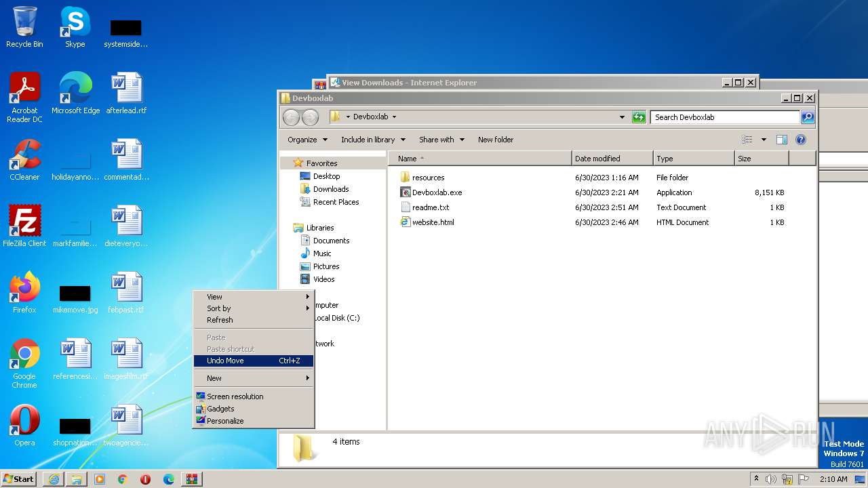This screenshot has width=868, height=488.
Task: Click the volume icon in system tray
Action: 771,479
